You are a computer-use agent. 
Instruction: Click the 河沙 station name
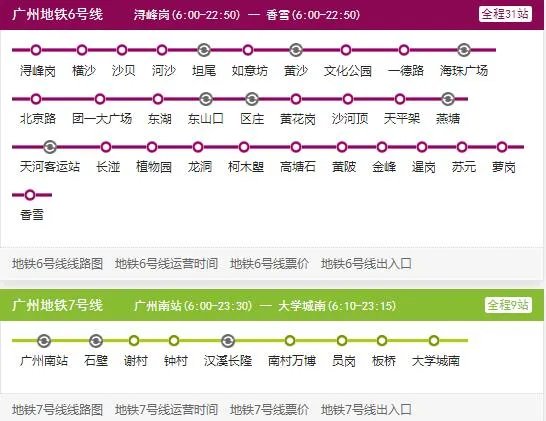click(164, 71)
